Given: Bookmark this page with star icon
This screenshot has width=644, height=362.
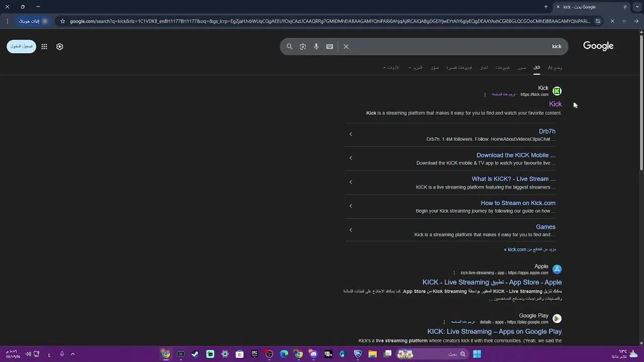Looking at the screenshot, I should pos(62,21).
